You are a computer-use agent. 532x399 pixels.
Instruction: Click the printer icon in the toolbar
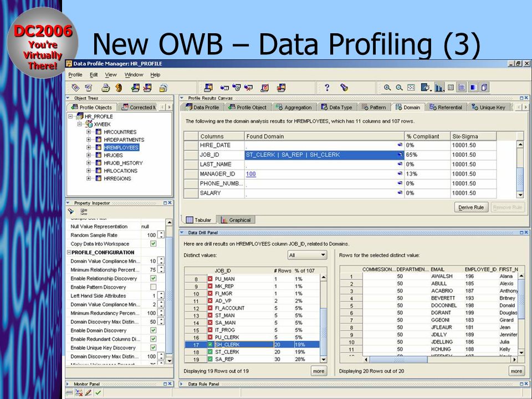106,88
